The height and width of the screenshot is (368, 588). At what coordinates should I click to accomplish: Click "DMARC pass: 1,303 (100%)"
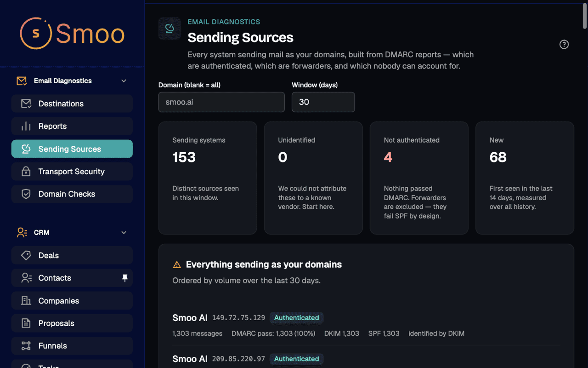pos(273,333)
